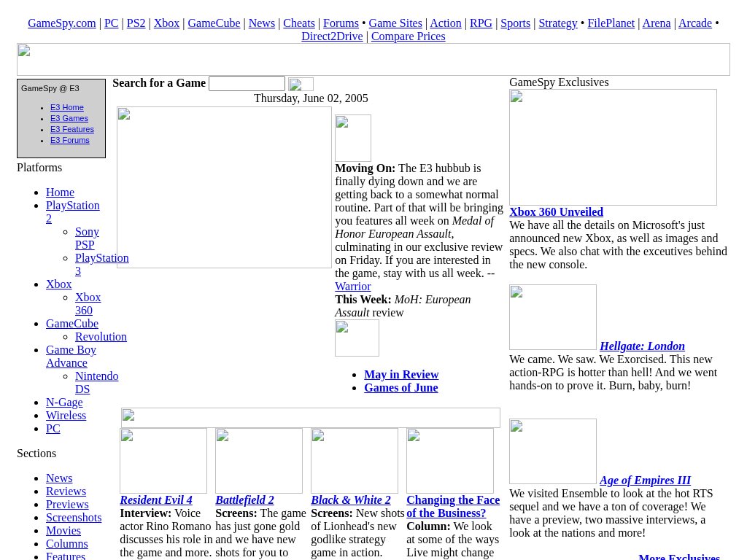Viewport: 747px width, 560px height.
Task: Click the top banner image under navigation
Action: [373, 60]
